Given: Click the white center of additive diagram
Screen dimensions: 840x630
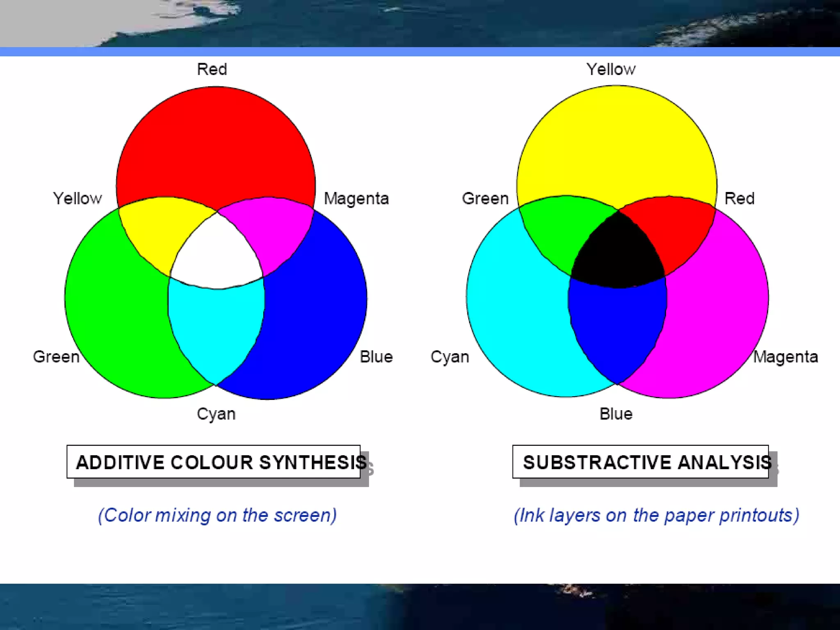Looking at the screenshot, I should pos(217,254).
